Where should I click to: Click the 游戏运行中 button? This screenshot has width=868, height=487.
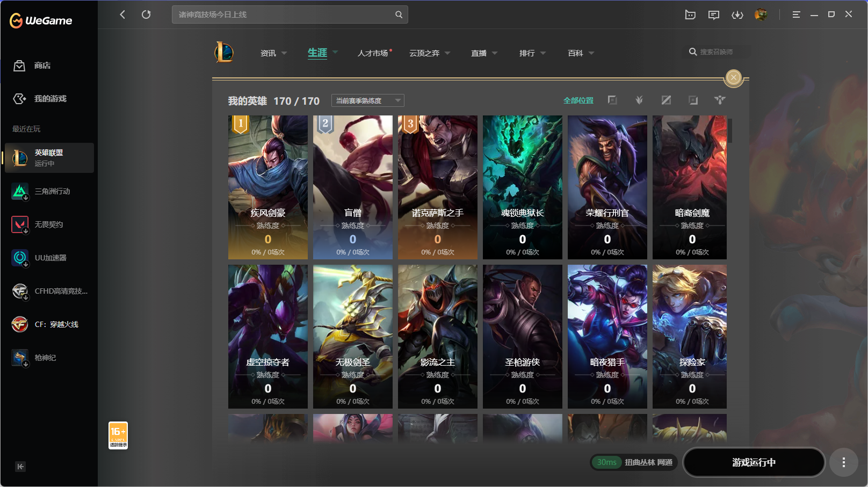pyautogui.click(x=754, y=462)
